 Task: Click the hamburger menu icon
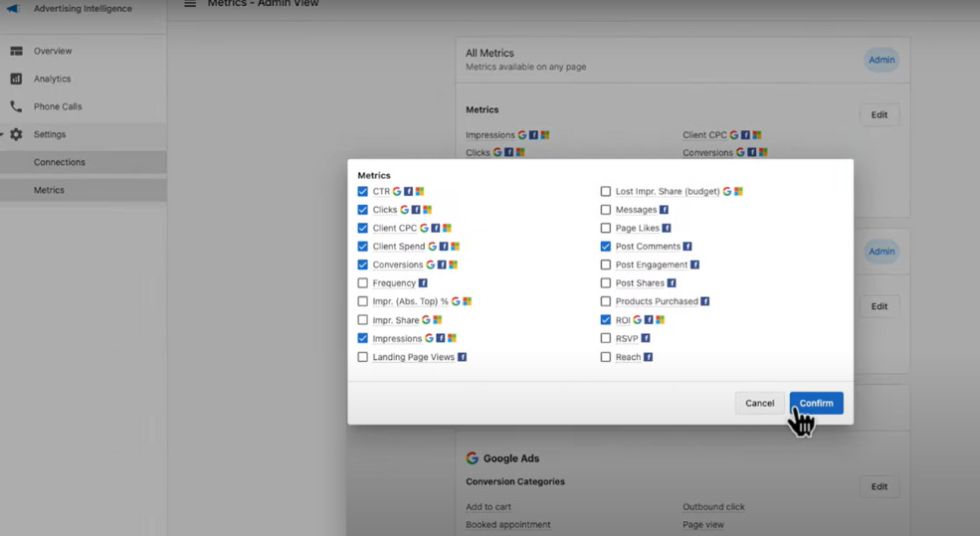(x=189, y=5)
